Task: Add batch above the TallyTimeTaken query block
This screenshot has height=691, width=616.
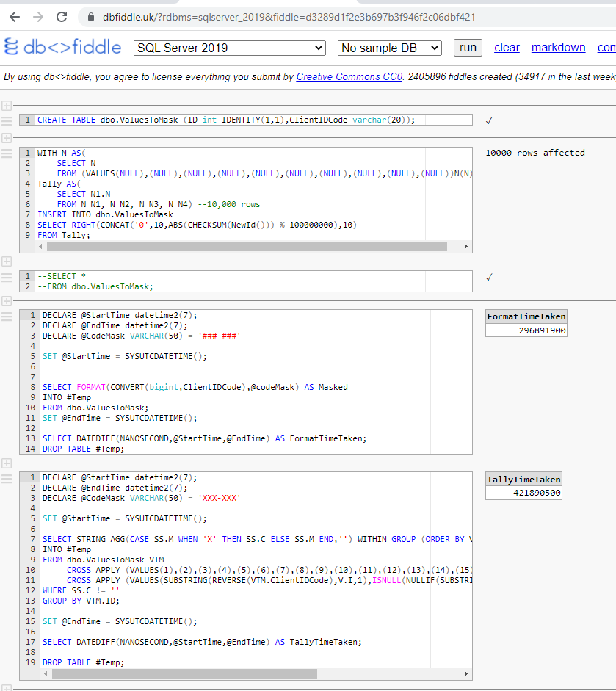Action: 6,463
